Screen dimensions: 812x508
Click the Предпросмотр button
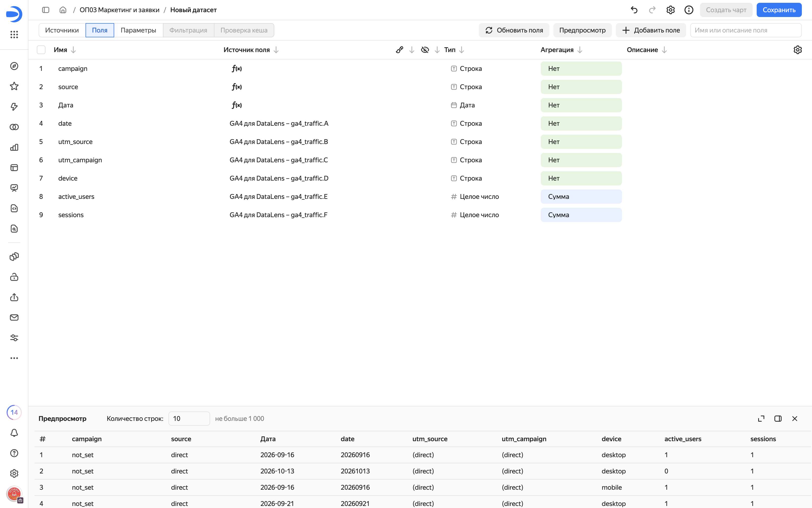point(582,30)
